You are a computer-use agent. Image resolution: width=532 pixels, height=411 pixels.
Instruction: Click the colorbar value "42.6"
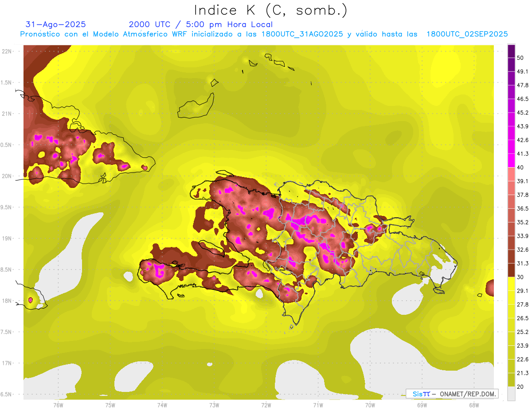click(x=523, y=140)
